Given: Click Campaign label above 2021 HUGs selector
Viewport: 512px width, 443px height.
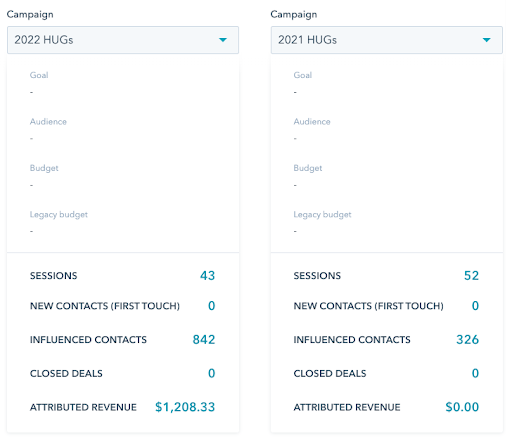Looking at the screenshot, I should [294, 15].
